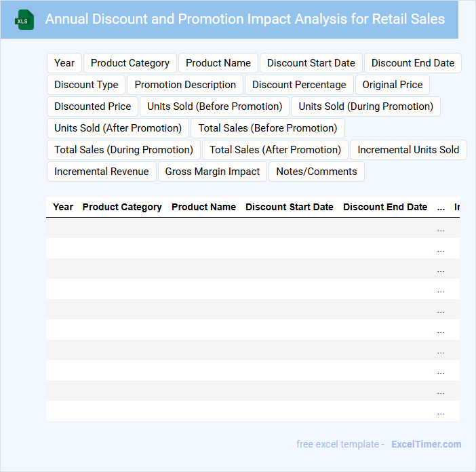Expand hidden columns via header ellipsis
Viewport: 476px width, 472px height.
(x=441, y=207)
